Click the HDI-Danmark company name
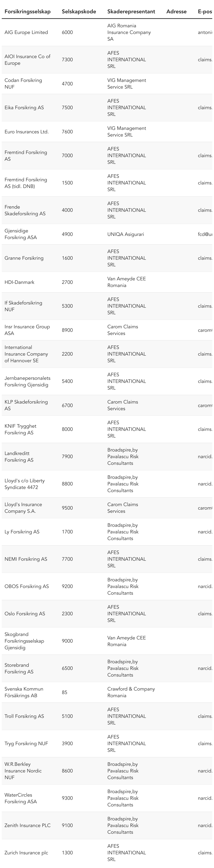This screenshot has width=214, height=868. [19, 282]
